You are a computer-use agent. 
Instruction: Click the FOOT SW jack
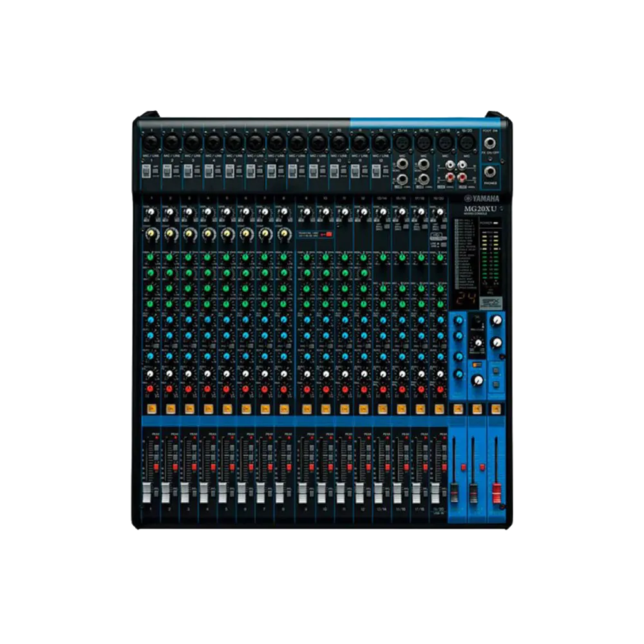click(490, 143)
